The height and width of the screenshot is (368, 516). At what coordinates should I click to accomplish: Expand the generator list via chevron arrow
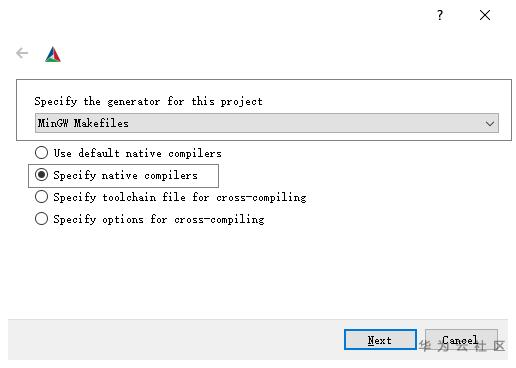490,124
